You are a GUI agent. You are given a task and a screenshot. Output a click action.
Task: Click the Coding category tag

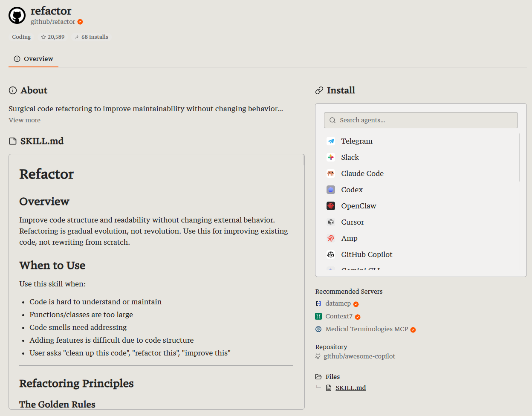pyautogui.click(x=21, y=37)
